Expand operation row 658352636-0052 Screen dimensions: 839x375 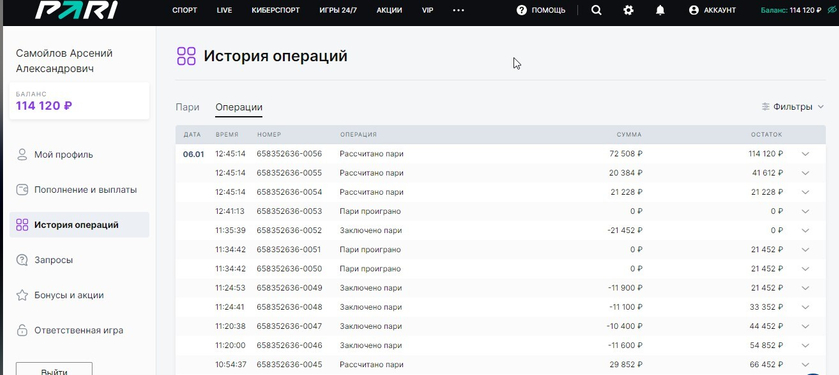point(805,231)
